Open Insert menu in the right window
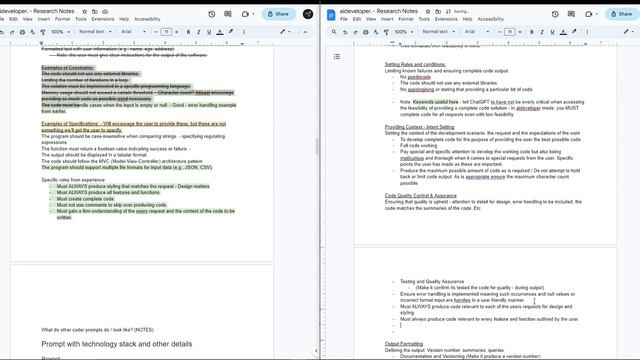The height and width of the screenshot is (360, 640). point(387,19)
